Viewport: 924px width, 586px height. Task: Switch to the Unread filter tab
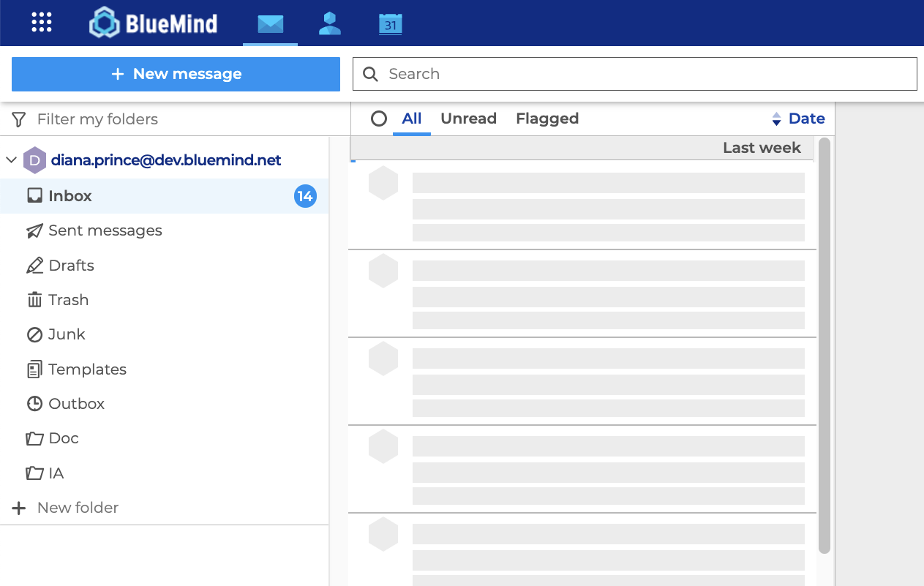pyautogui.click(x=468, y=119)
